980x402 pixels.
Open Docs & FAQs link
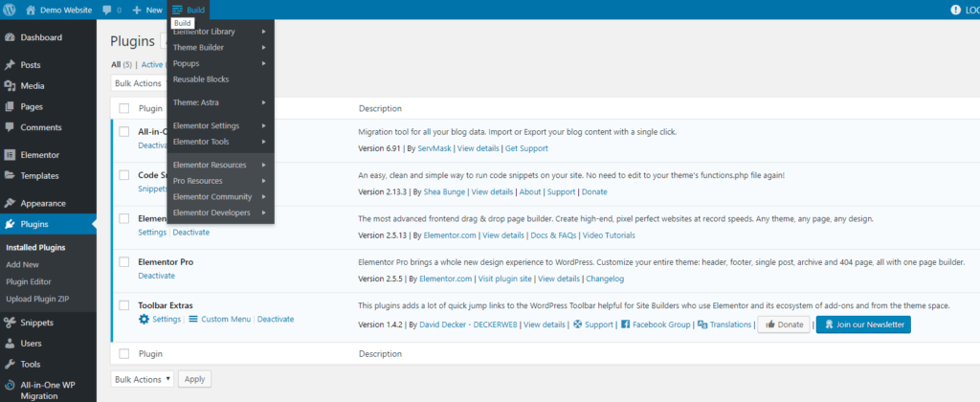(554, 235)
